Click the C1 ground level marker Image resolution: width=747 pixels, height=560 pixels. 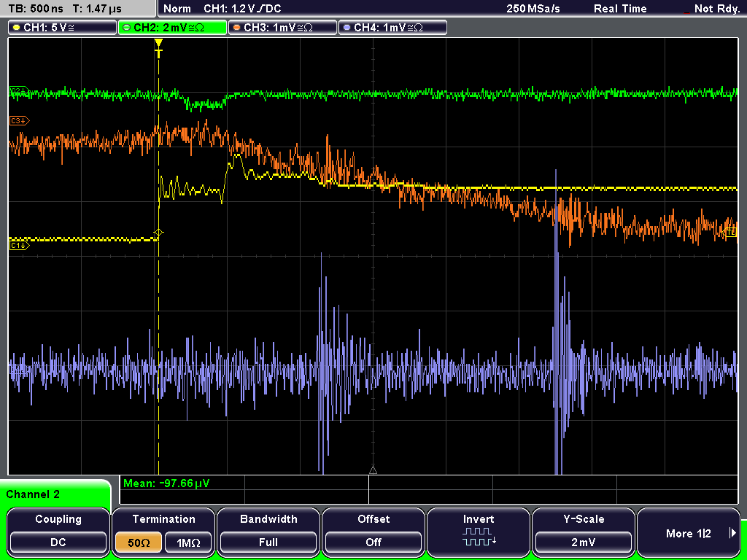coord(20,245)
